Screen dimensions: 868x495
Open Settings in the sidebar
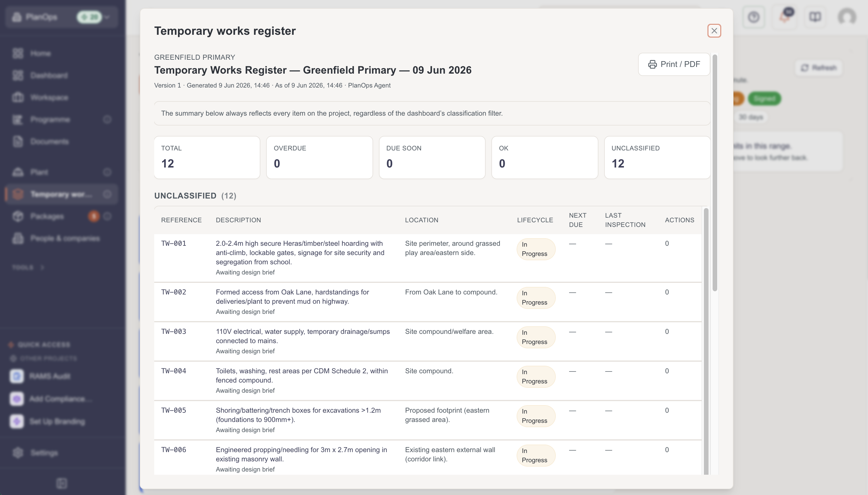[61, 452]
